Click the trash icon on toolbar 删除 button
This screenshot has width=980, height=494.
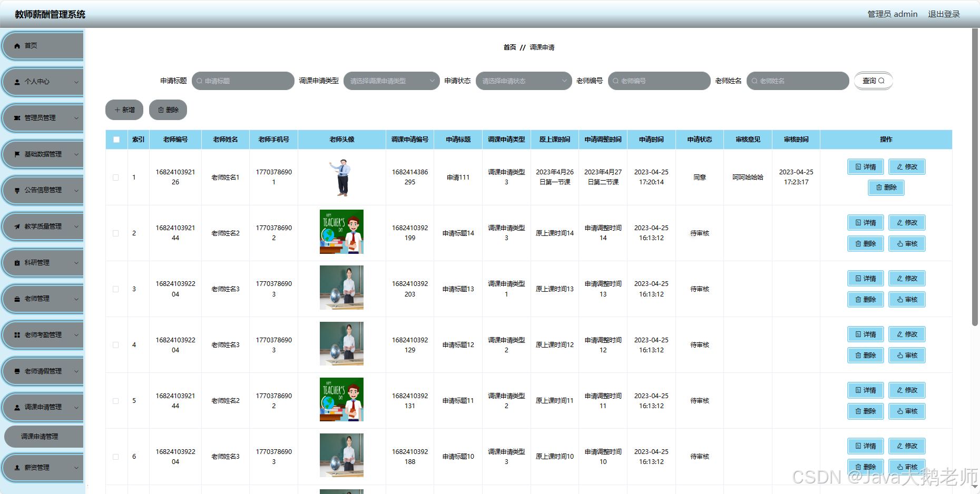[161, 110]
